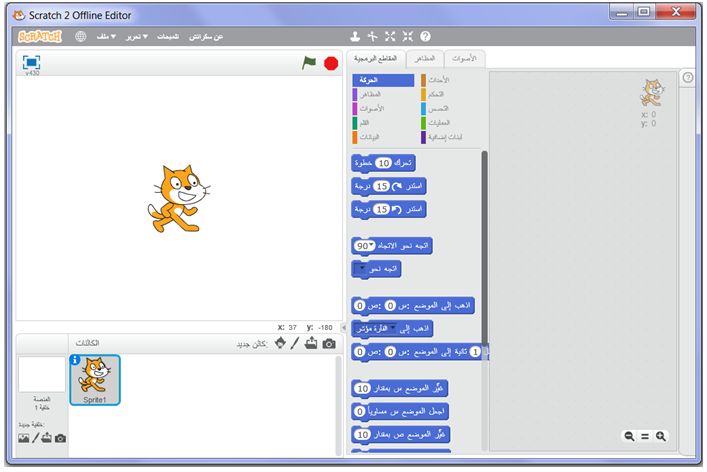Switch to the Costumes tab
The image size is (707, 472).
(425, 59)
